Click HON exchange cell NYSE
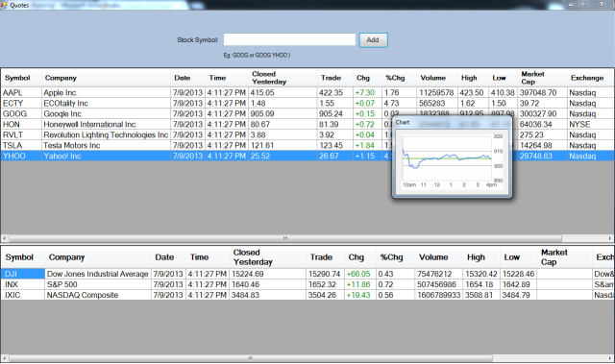 [590, 125]
